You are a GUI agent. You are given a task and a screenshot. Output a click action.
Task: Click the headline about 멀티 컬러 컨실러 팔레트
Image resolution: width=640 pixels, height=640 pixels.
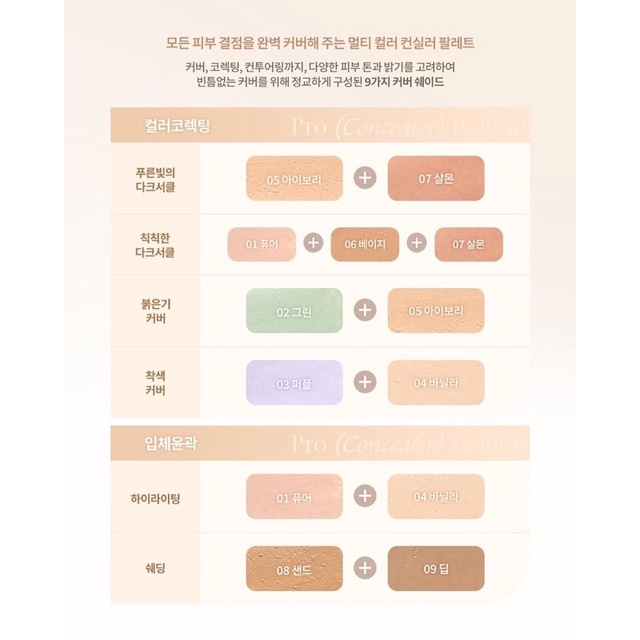click(x=320, y=44)
